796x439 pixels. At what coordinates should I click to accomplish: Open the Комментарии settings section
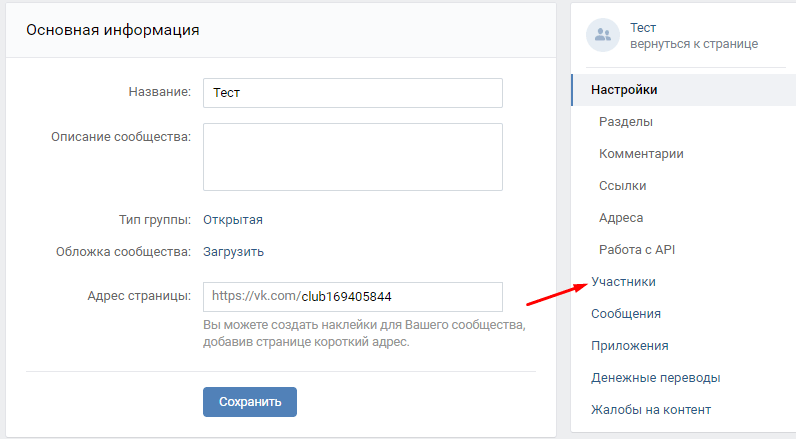[x=641, y=154]
